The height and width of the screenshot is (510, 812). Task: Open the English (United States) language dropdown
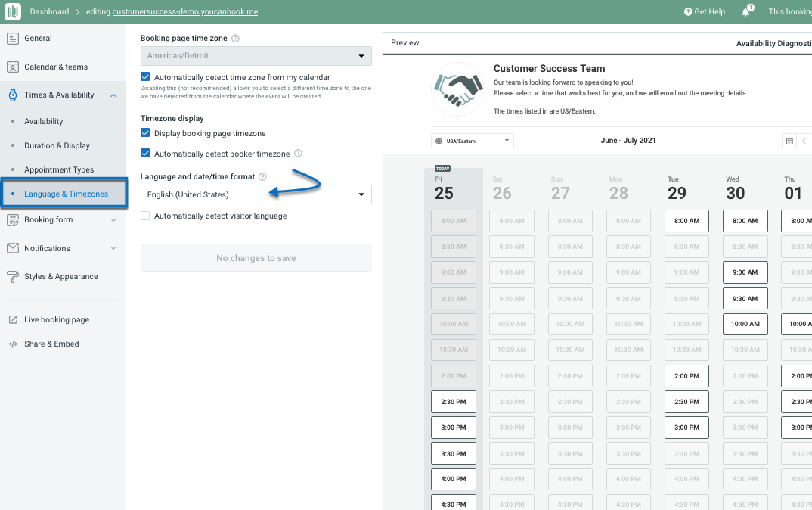pos(256,194)
